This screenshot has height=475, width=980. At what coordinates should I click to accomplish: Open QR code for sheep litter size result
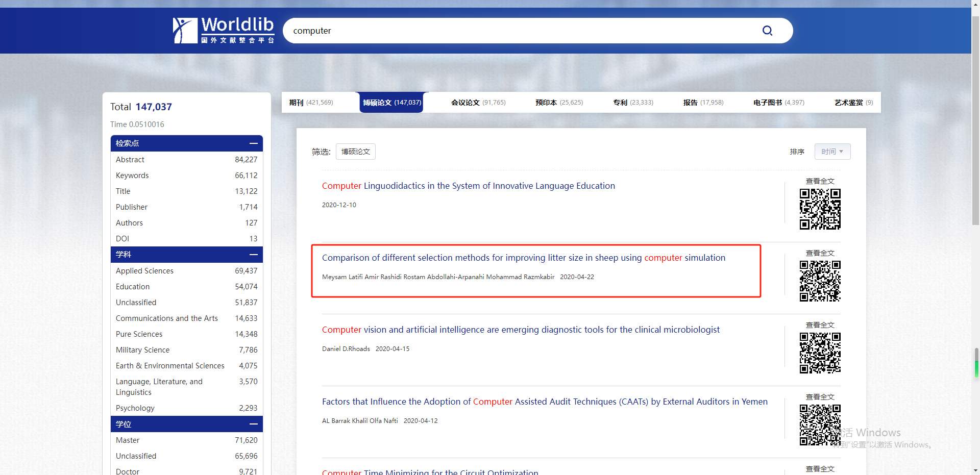coord(820,281)
